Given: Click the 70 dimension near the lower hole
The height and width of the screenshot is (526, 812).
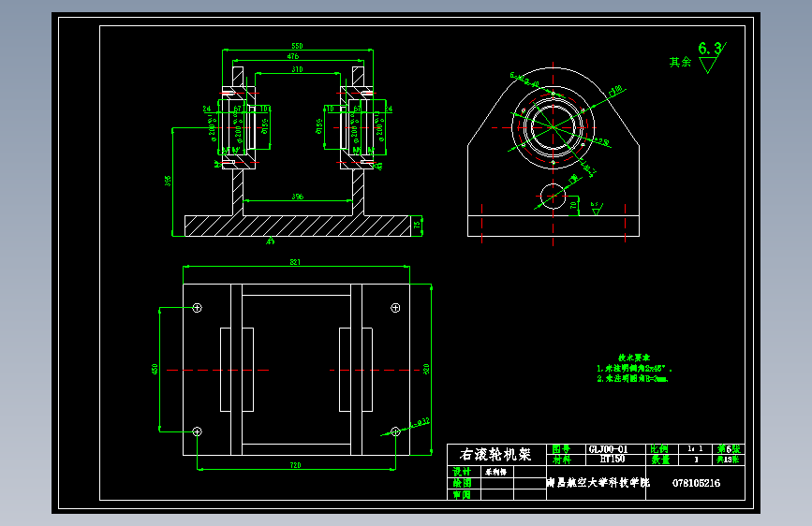Looking at the screenshot, I should 573,206.
